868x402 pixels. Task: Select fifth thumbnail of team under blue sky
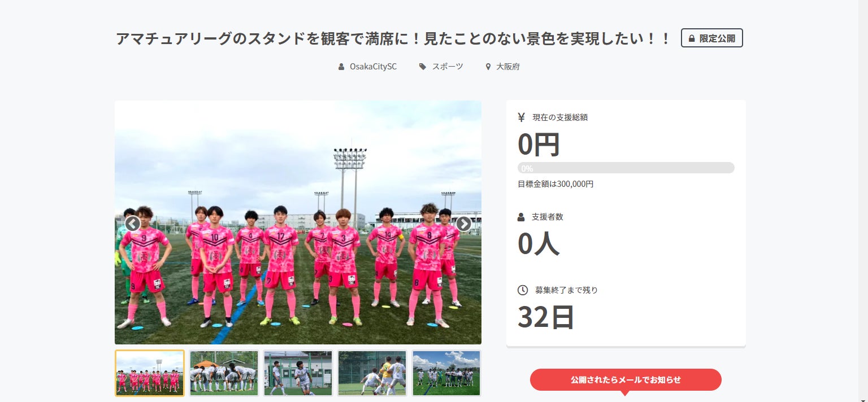click(x=446, y=373)
